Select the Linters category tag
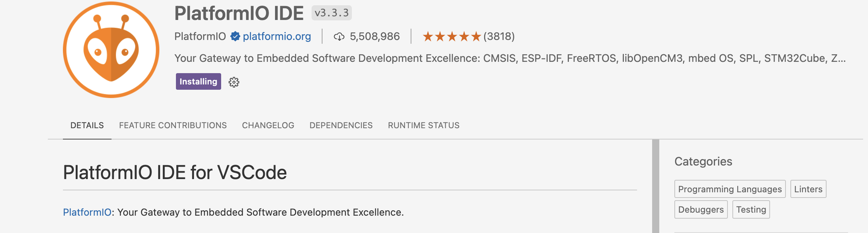Image resolution: width=868 pixels, height=233 pixels. pos(808,189)
